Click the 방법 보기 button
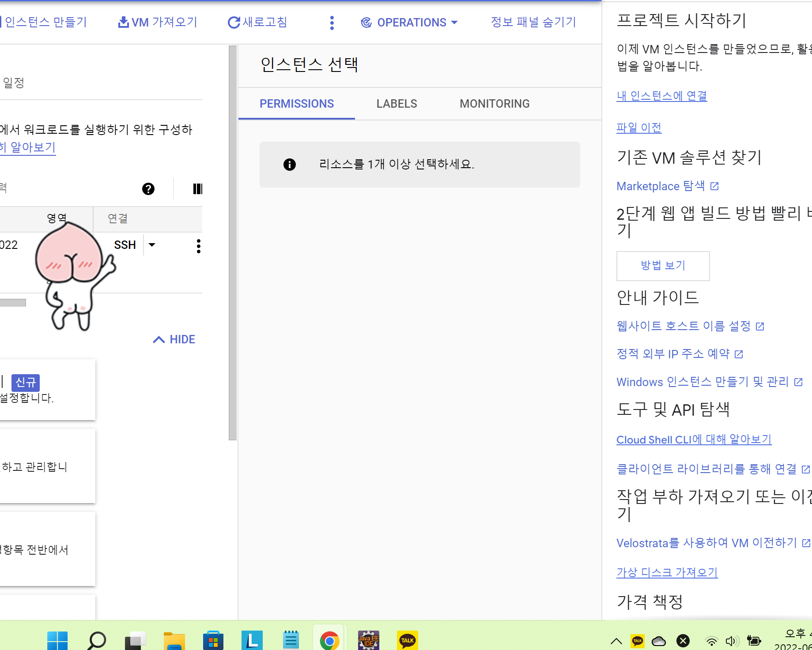This screenshot has height=650, width=812. pyautogui.click(x=663, y=266)
